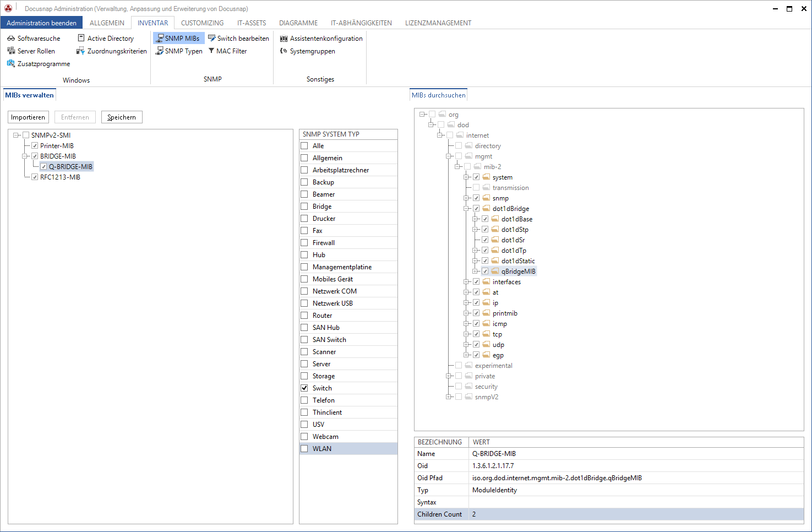Check the Alle checkbox
The height and width of the screenshot is (532, 812).
click(304, 146)
